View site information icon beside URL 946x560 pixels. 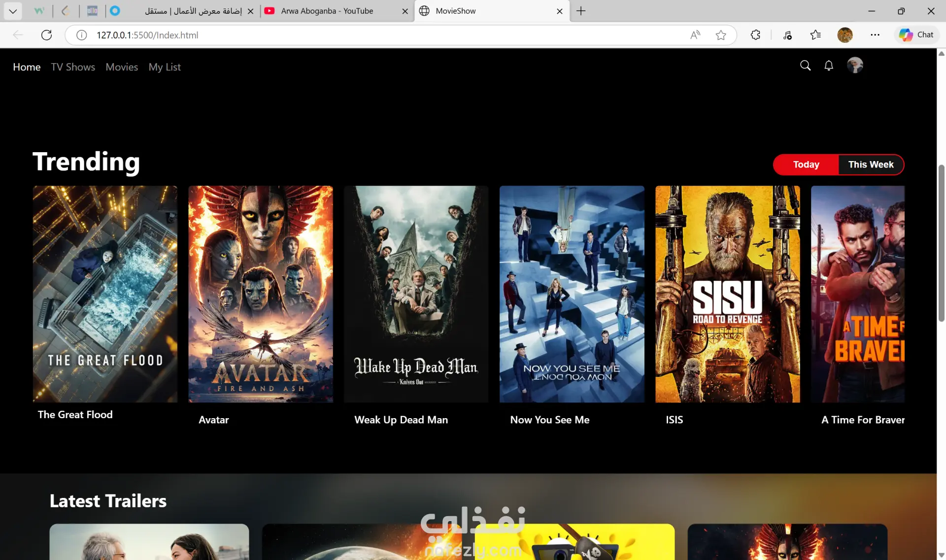click(82, 35)
